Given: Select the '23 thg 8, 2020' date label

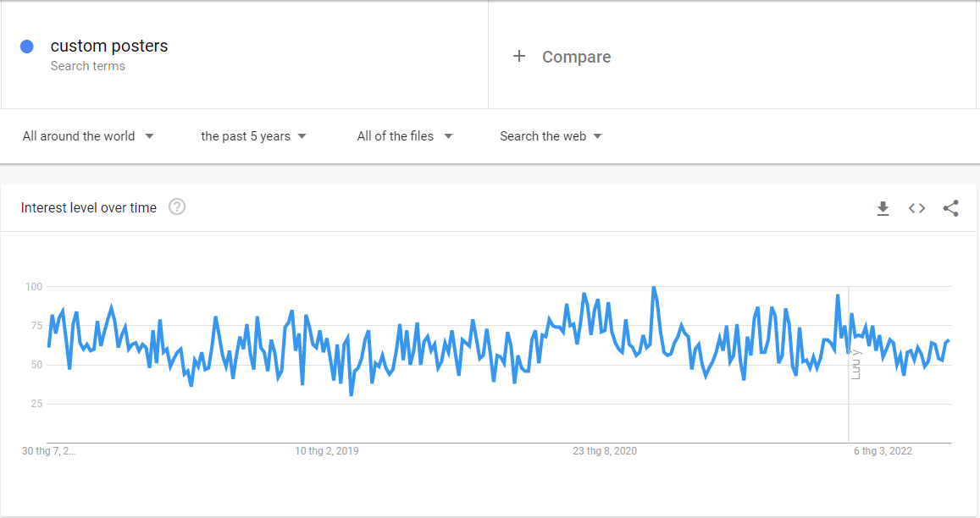Looking at the screenshot, I should click(605, 451).
